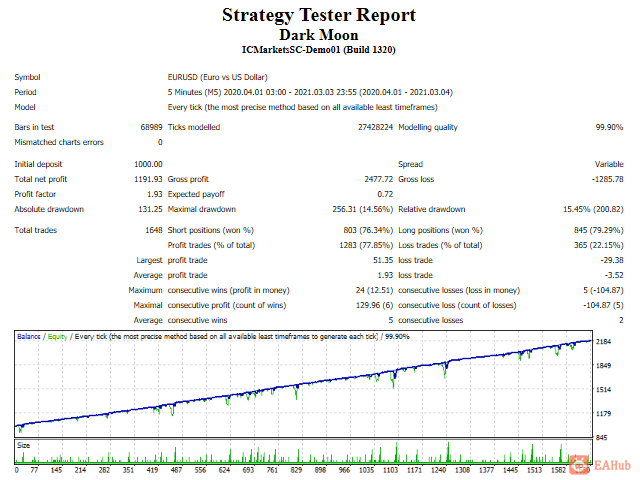Click the Equity legend label in chart
This screenshot has height=480, width=640.
pyautogui.click(x=58, y=337)
